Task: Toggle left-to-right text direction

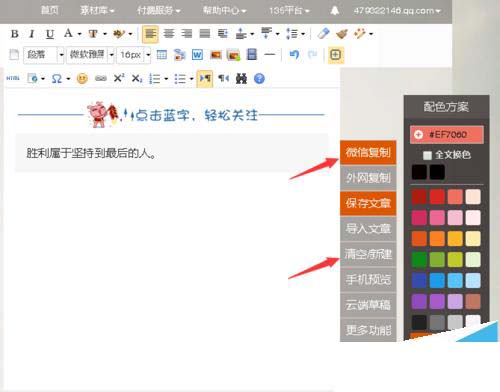Action: (205, 79)
